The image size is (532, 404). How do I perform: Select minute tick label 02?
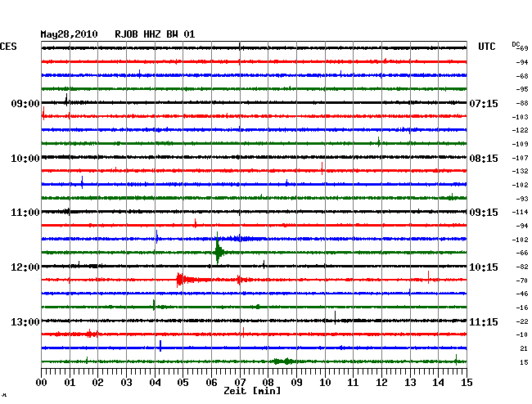tap(97, 383)
